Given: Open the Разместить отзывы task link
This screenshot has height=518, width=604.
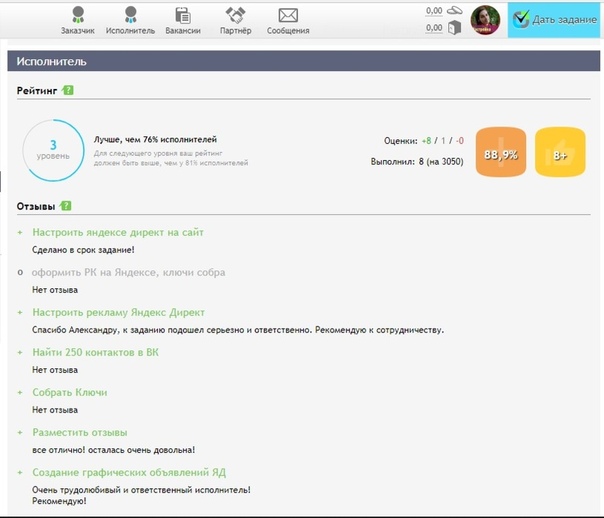Looking at the screenshot, I should pos(80,433).
